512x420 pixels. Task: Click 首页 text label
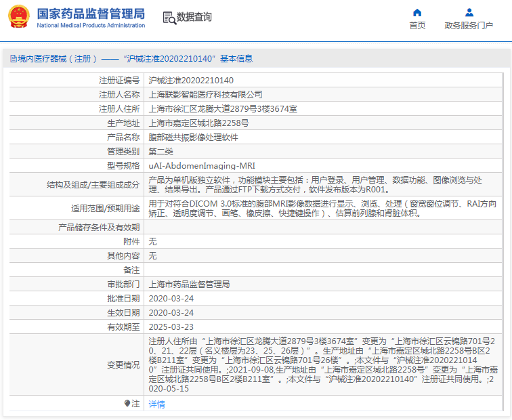tap(417, 26)
